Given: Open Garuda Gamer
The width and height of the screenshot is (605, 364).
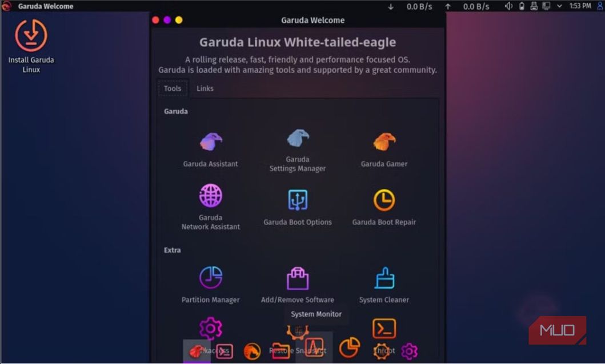Looking at the screenshot, I should tap(384, 149).
